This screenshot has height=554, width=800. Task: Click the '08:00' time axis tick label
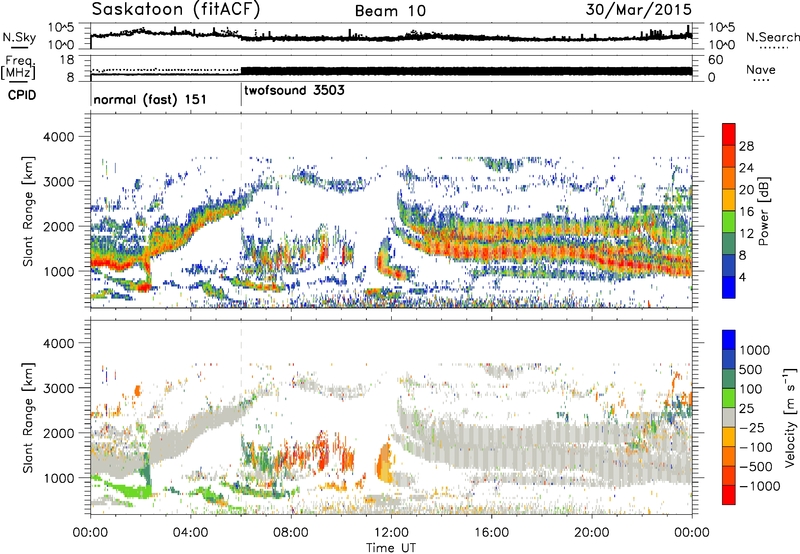tap(291, 533)
